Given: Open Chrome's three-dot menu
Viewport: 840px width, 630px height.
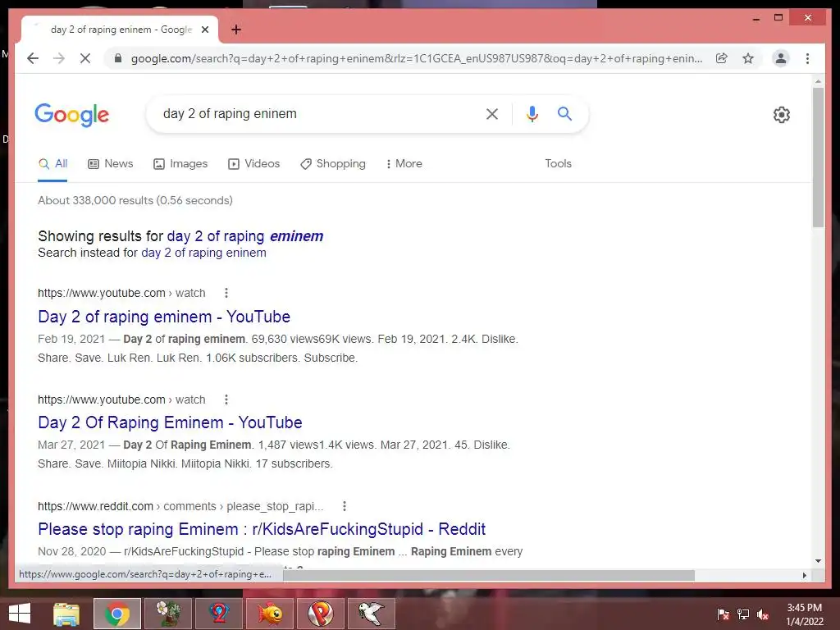Looking at the screenshot, I should tap(807, 58).
